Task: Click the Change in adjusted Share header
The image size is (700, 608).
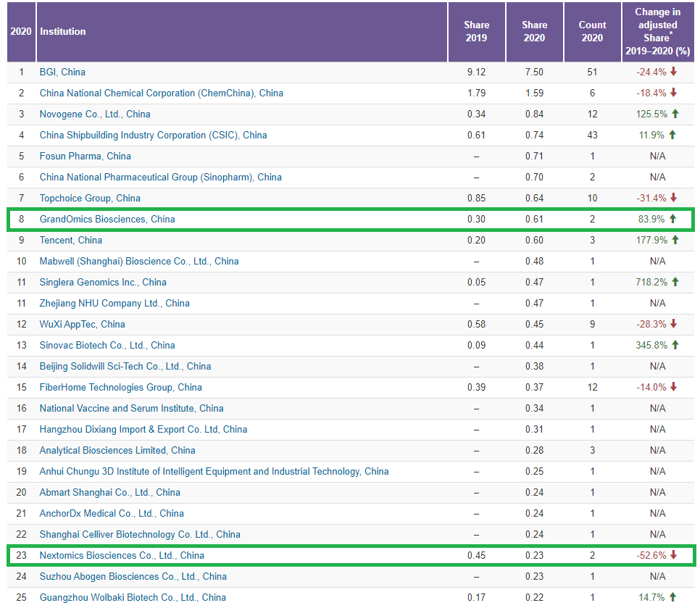Action: pos(657,31)
